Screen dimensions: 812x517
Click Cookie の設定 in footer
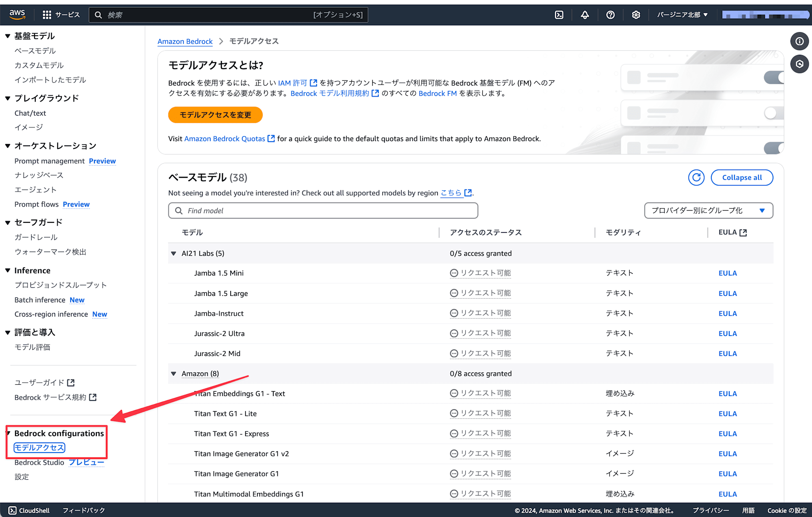coord(787,510)
